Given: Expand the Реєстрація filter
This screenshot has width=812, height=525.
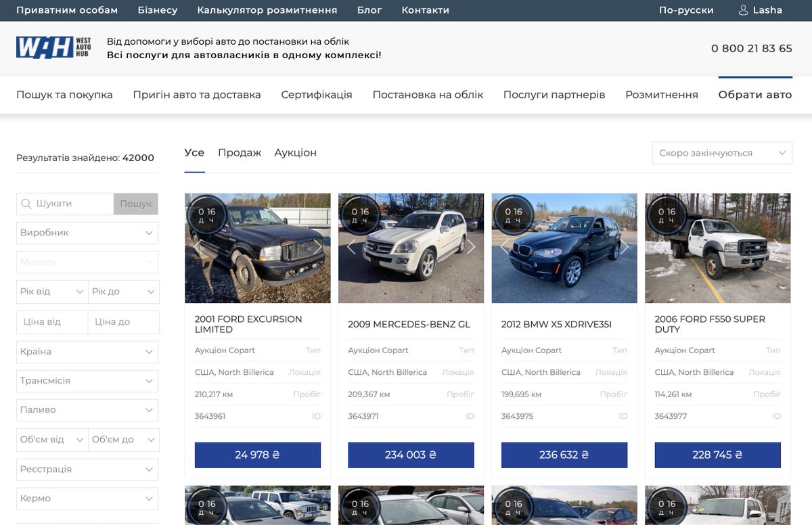Looking at the screenshot, I should pyautogui.click(x=87, y=470).
